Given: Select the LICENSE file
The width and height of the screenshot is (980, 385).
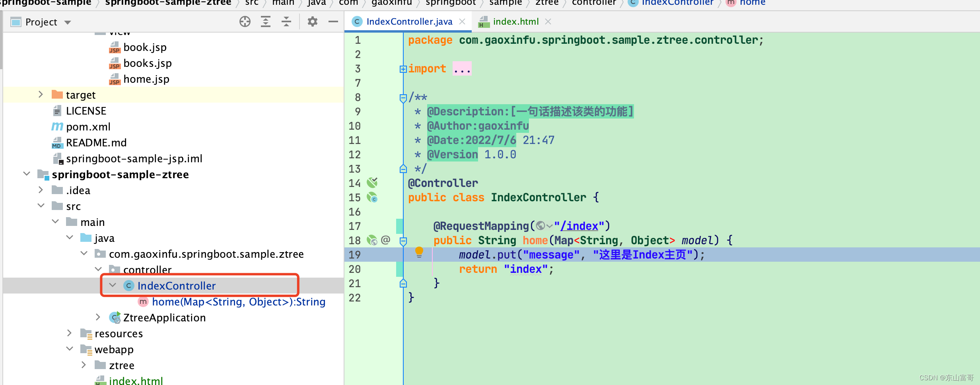Looking at the screenshot, I should pyautogui.click(x=86, y=111).
